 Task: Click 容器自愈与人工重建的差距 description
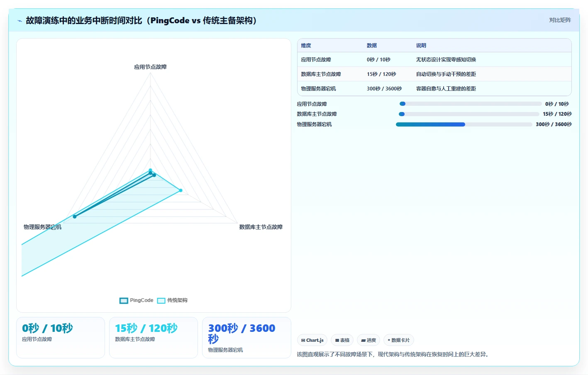click(446, 89)
